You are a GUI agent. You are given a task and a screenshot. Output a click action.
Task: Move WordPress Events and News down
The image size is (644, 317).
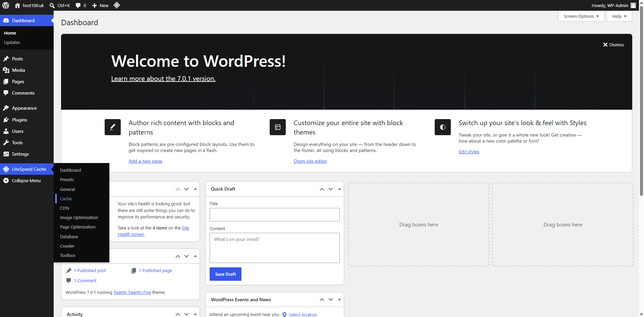[x=331, y=300]
